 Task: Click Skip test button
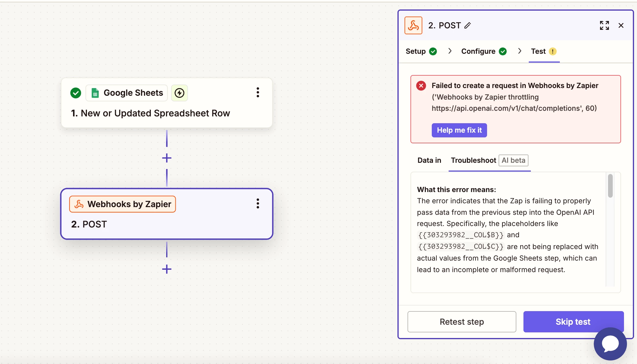(x=573, y=322)
